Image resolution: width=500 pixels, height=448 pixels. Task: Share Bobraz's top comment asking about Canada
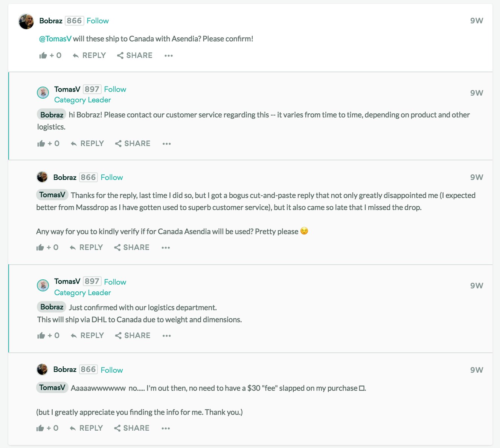(135, 56)
